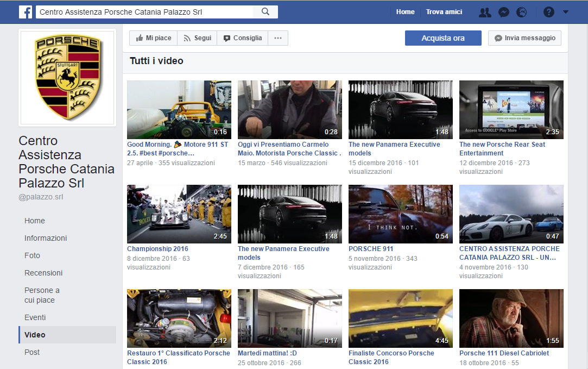
Task: Open the Informazioni sidebar tab
Action: [46, 238]
